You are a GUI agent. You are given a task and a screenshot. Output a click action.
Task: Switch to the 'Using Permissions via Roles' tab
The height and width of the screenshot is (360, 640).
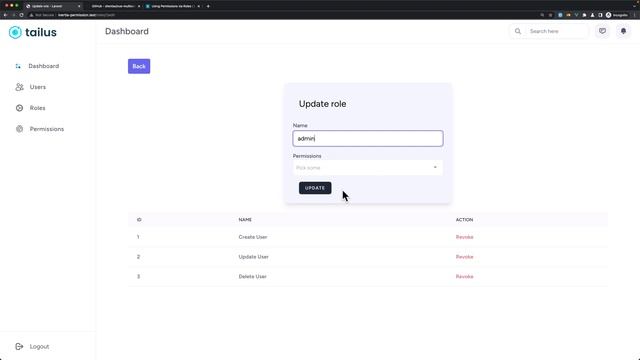[x=171, y=6]
